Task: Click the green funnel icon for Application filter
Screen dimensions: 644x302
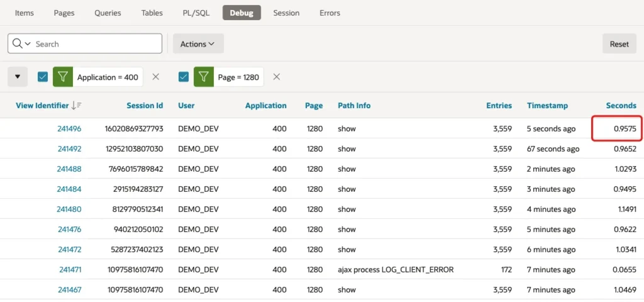Action: [63, 77]
